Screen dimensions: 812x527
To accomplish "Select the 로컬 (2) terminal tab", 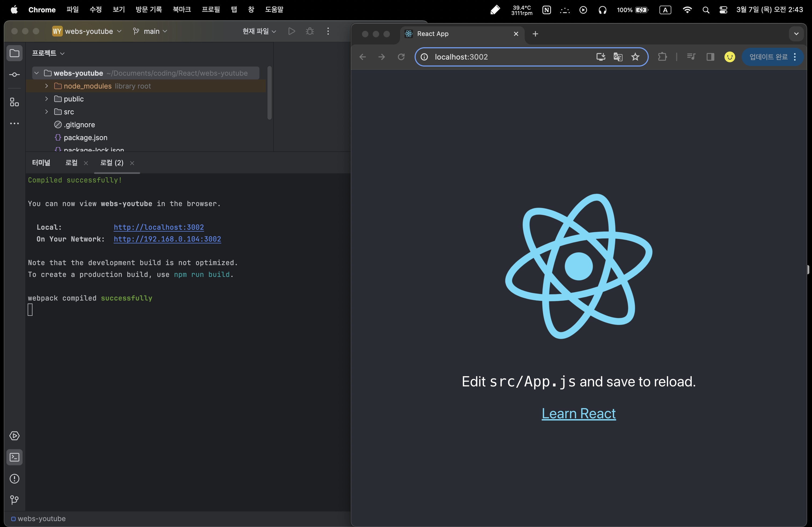I will tap(111, 163).
